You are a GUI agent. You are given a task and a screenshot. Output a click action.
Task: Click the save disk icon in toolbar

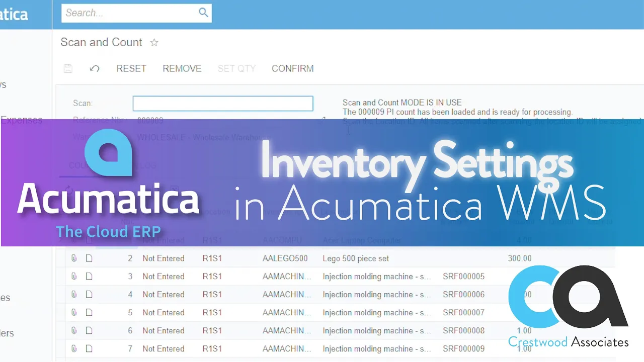coord(68,69)
